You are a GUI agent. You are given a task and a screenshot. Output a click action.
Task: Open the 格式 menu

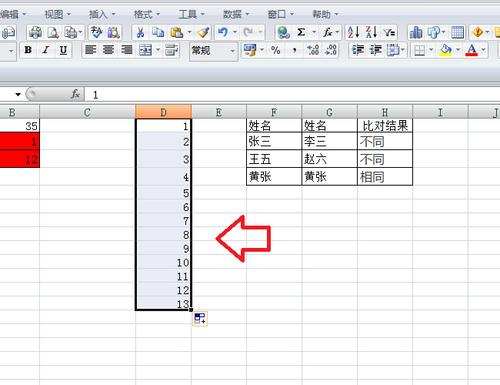[147, 14]
